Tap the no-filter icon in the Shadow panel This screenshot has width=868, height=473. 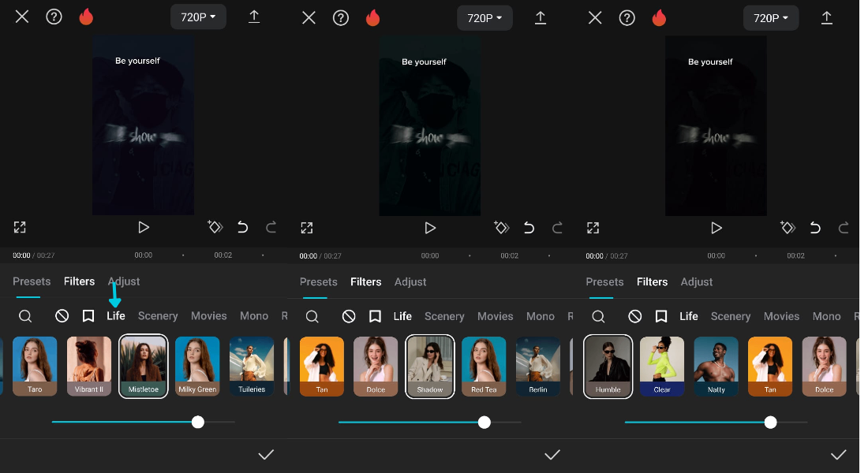(349, 316)
